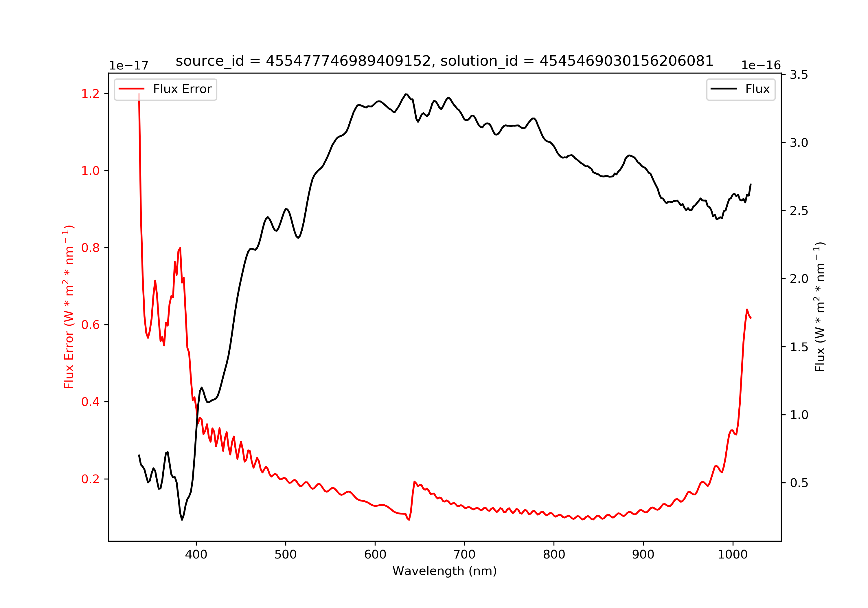
Task: Click the red 0.2 tick label
Action: 90,479
